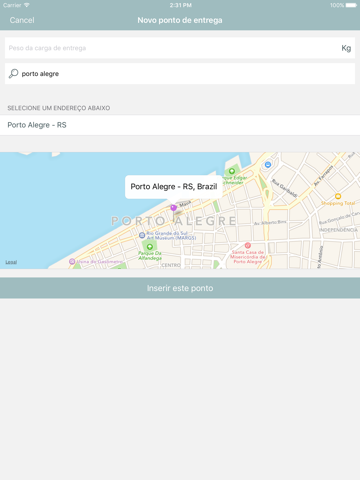Tap the MARGS art museum icon
Screen dimensions: 360x480
pos(142,235)
